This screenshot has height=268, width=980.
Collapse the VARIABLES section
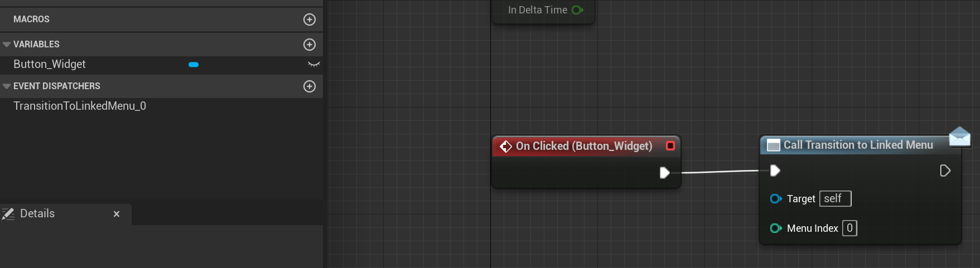[x=7, y=45]
